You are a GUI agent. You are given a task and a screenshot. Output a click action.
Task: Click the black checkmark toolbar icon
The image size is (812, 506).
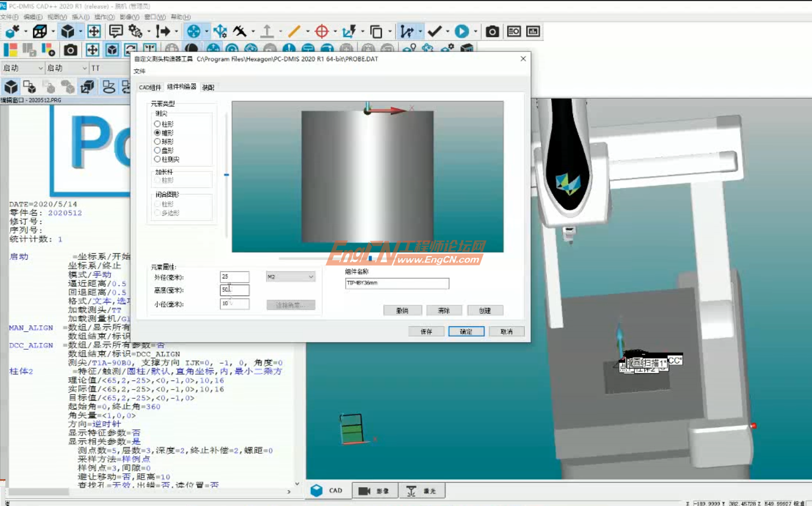434,32
